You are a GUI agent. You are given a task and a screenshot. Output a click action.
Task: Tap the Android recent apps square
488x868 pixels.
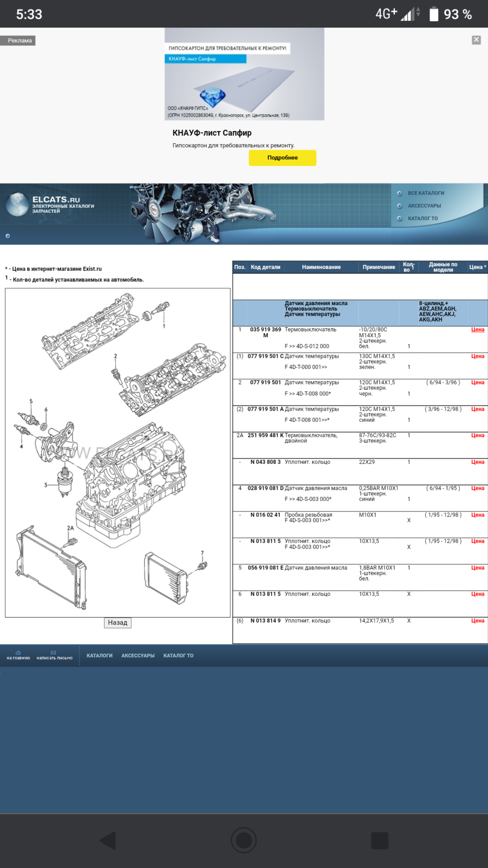[x=380, y=840]
